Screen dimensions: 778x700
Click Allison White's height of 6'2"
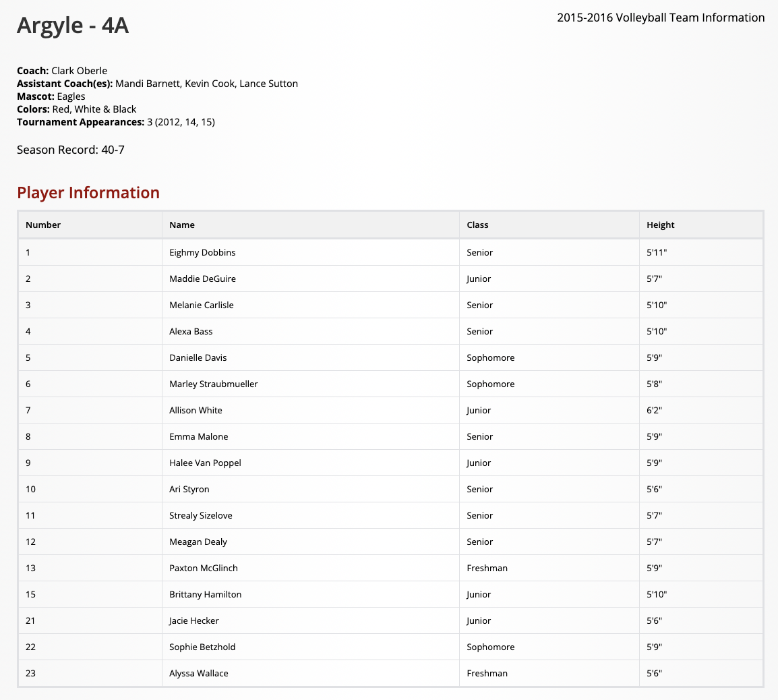click(x=654, y=410)
